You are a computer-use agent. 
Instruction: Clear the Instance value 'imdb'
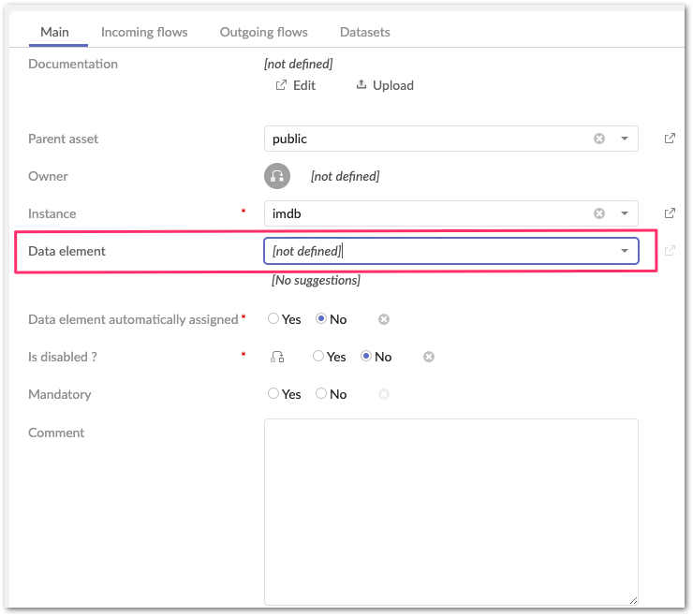599,213
